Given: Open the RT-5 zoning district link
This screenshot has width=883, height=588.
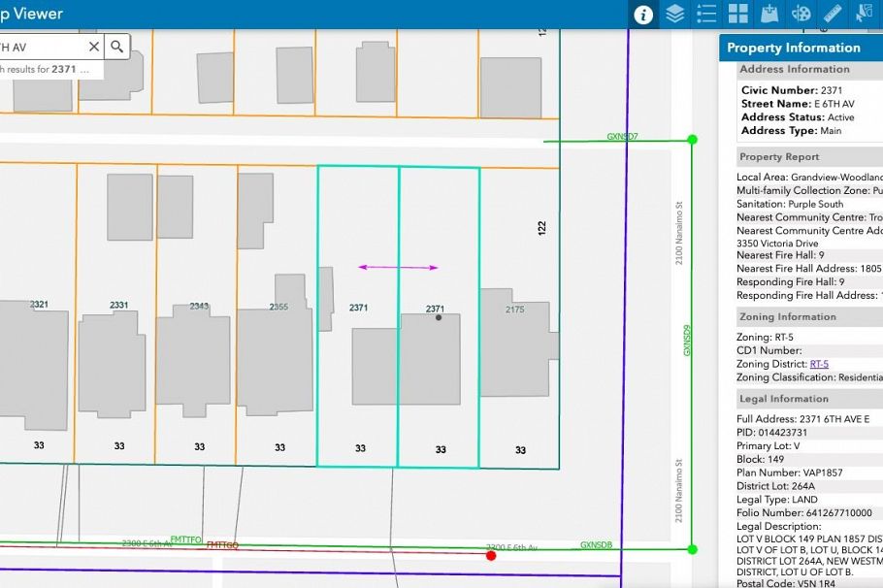Looking at the screenshot, I should point(819,364).
